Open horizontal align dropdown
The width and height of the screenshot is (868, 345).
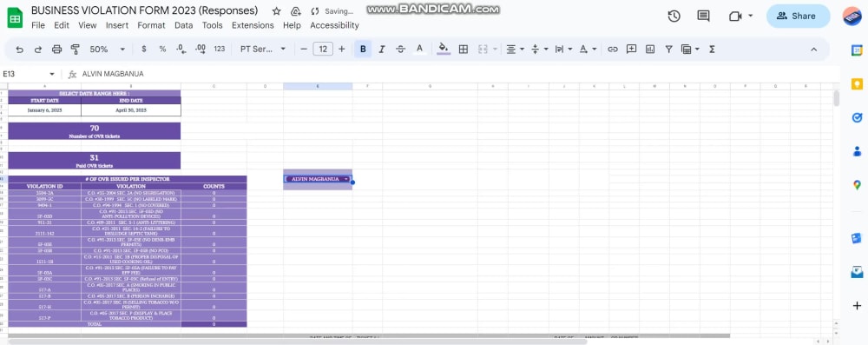(516, 49)
